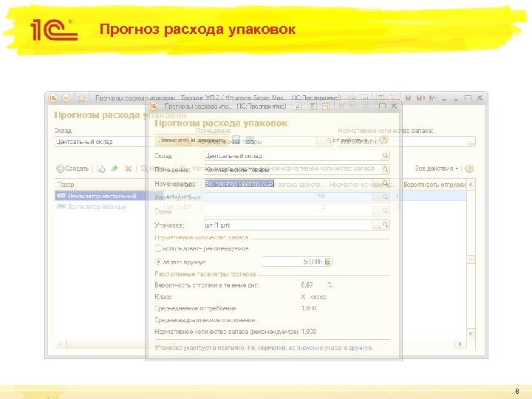The image size is (532, 399).
Task: Click the back arrow icon in main title bar
Action: tap(66, 98)
